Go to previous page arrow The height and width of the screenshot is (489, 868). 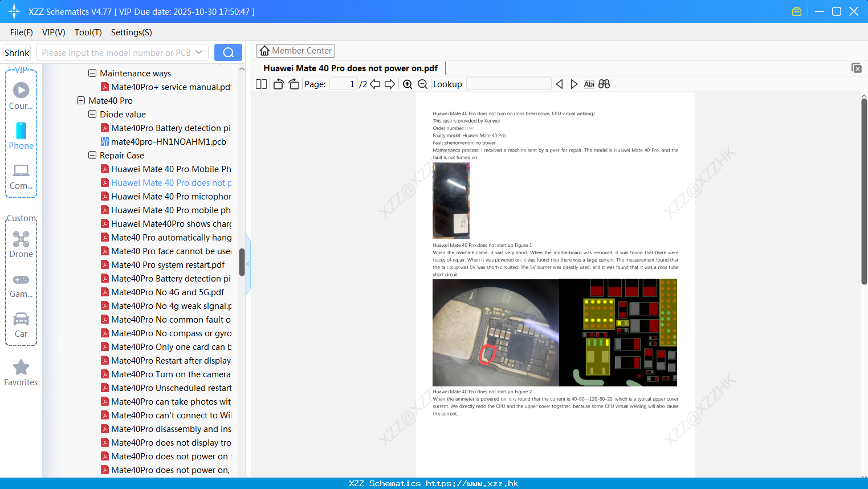(x=375, y=84)
